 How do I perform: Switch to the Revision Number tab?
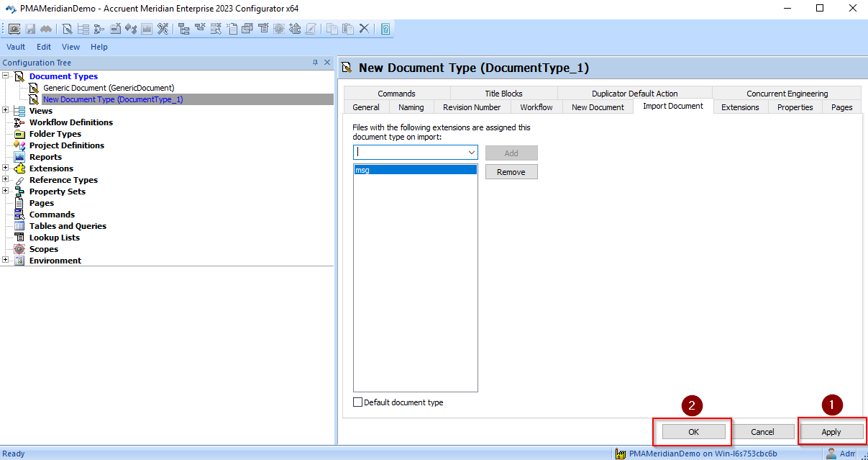(x=472, y=107)
